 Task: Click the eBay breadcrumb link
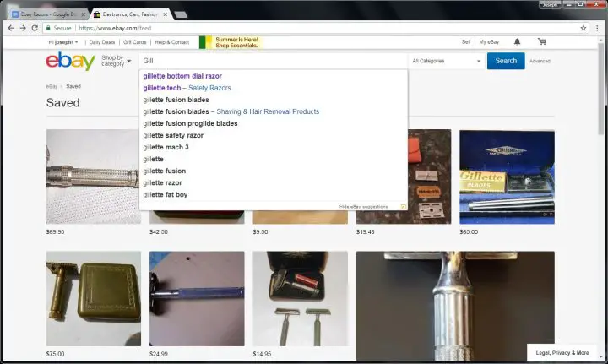(52, 86)
